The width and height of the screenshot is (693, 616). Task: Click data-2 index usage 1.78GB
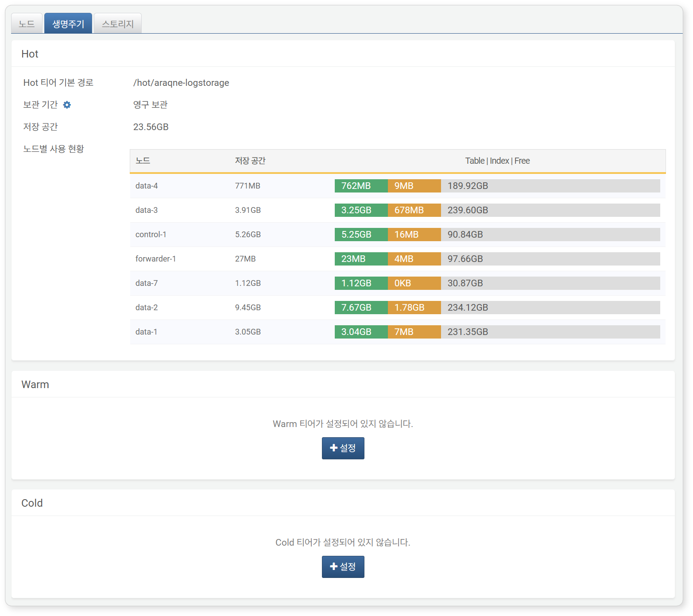(414, 308)
